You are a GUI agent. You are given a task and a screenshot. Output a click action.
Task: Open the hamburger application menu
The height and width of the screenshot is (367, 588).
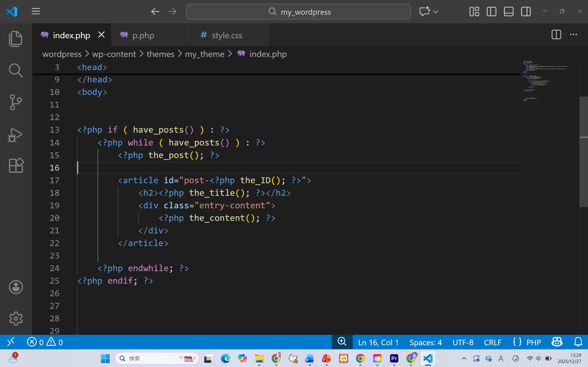(x=36, y=12)
